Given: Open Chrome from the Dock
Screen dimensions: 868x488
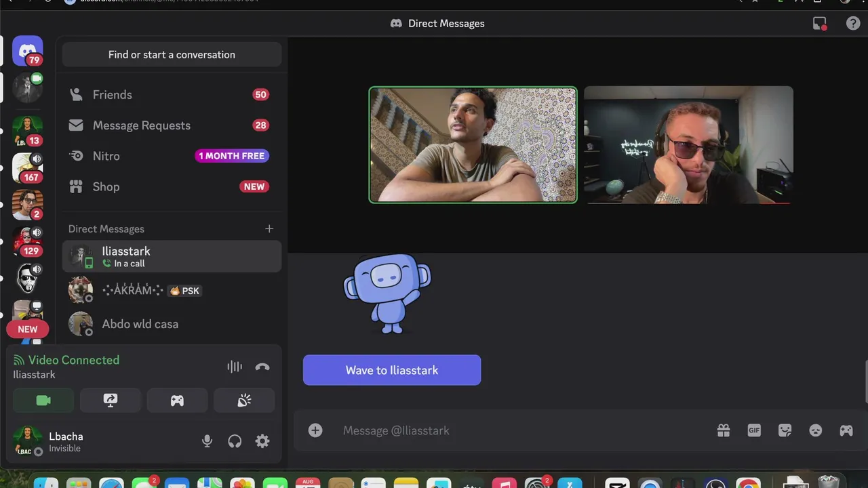Looking at the screenshot, I should pyautogui.click(x=749, y=484).
